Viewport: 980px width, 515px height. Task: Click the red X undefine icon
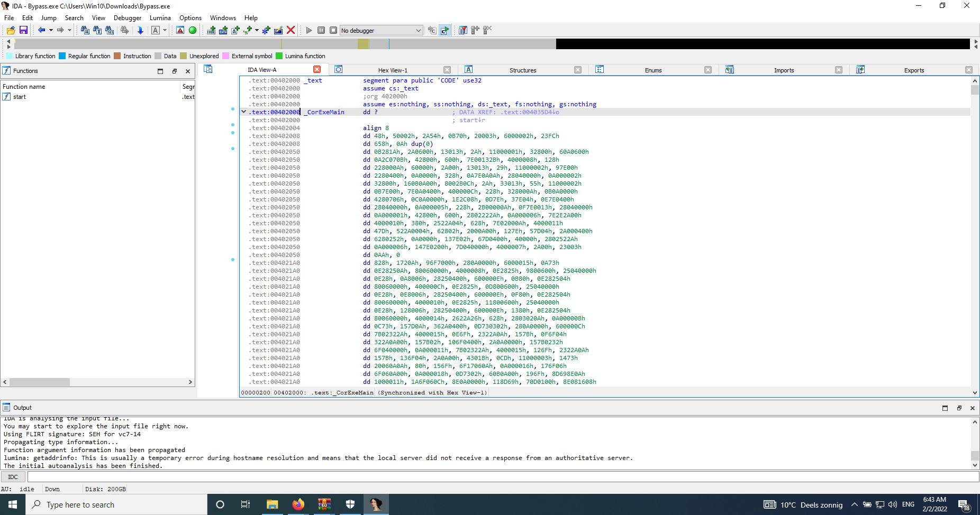tap(291, 30)
